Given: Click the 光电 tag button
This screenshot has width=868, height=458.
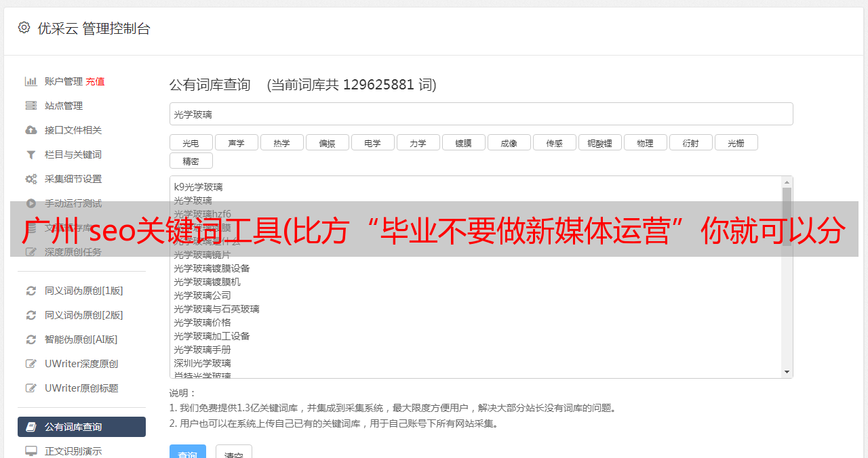Looking at the screenshot, I should [191, 142].
